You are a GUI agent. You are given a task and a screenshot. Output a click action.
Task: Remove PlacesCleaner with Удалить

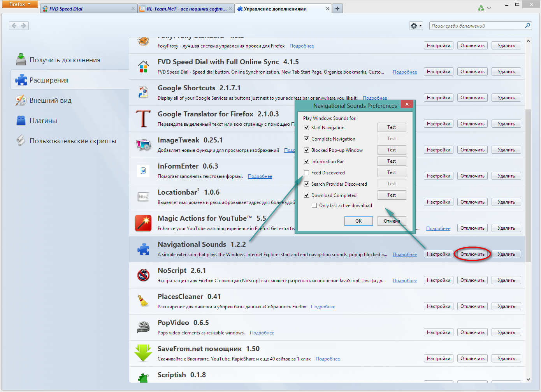click(506, 306)
